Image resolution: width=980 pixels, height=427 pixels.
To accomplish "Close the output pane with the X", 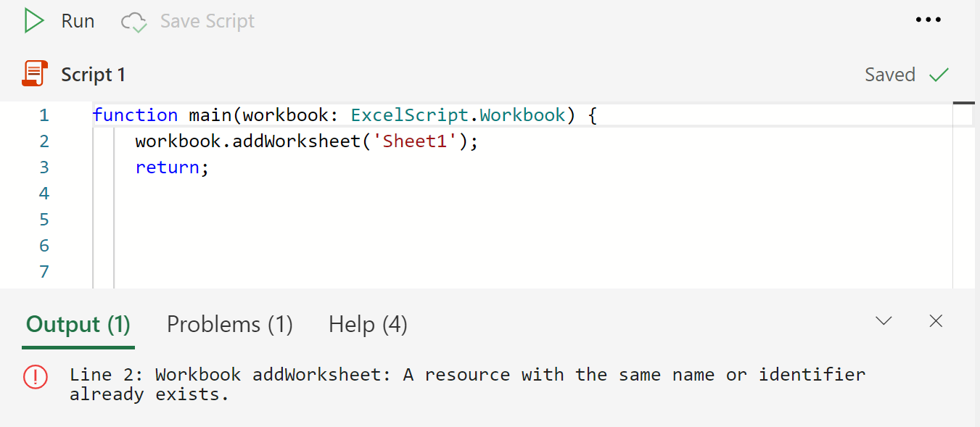I will tap(935, 320).
